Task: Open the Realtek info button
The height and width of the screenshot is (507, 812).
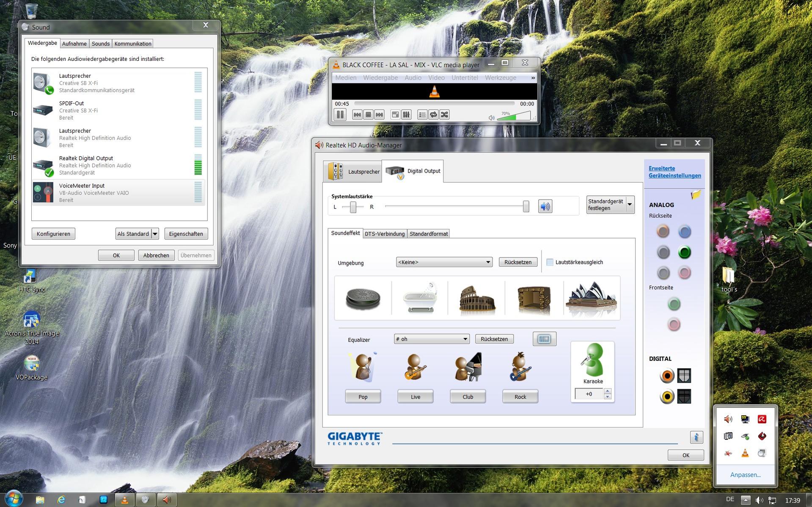Action: (x=696, y=437)
